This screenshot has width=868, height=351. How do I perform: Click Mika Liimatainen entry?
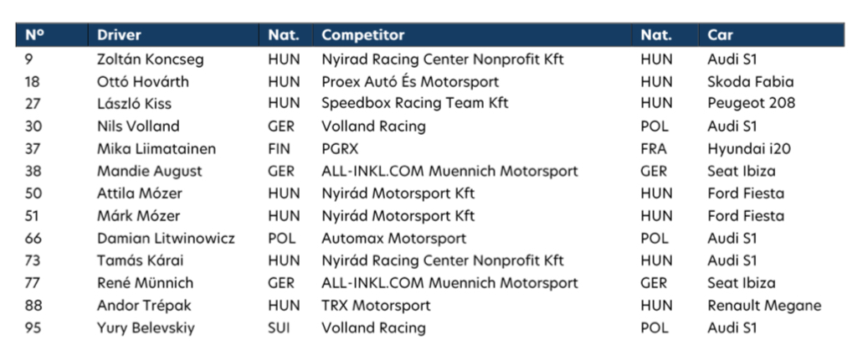point(157,149)
